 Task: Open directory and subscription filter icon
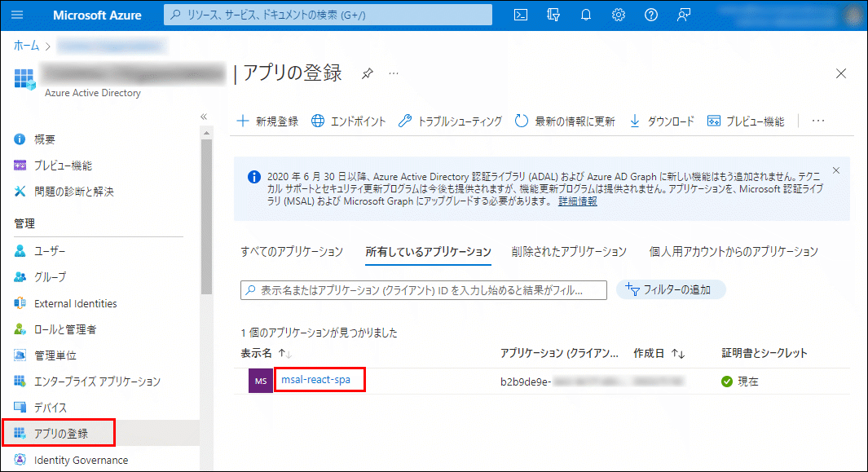pyautogui.click(x=553, y=15)
